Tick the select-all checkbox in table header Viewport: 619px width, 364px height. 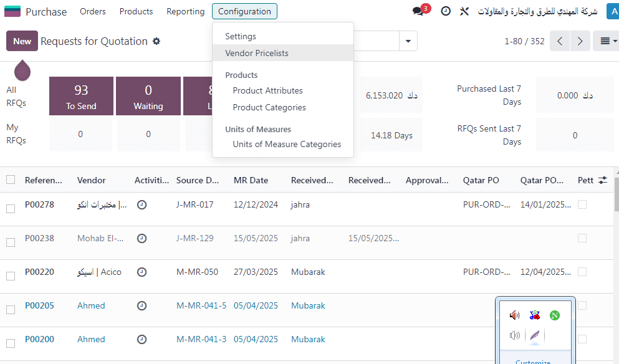pyautogui.click(x=11, y=180)
